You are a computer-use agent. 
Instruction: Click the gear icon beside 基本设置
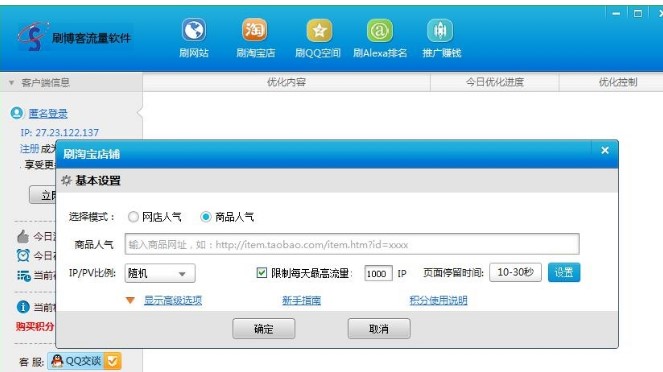point(66,181)
